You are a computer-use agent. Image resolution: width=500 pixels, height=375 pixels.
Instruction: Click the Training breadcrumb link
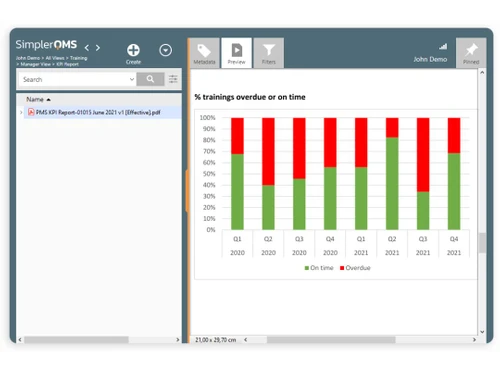(78, 58)
